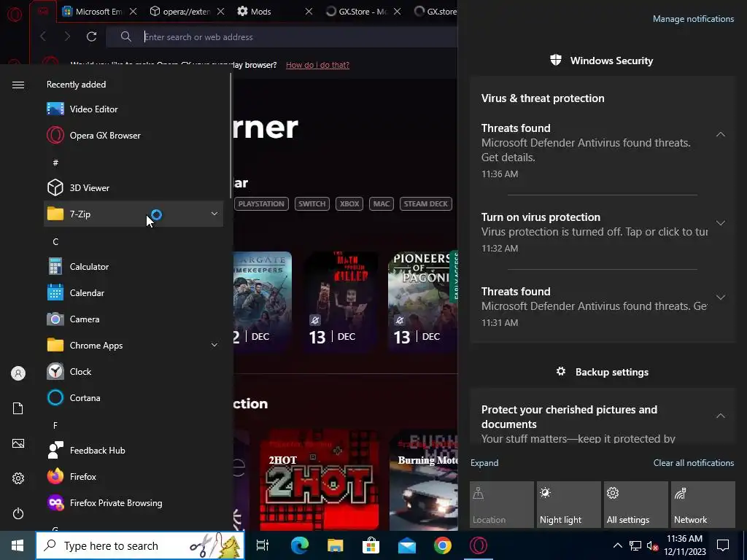Open the Calendar app
The height and width of the screenshot is (560, 747).
(x=133, y=293)
